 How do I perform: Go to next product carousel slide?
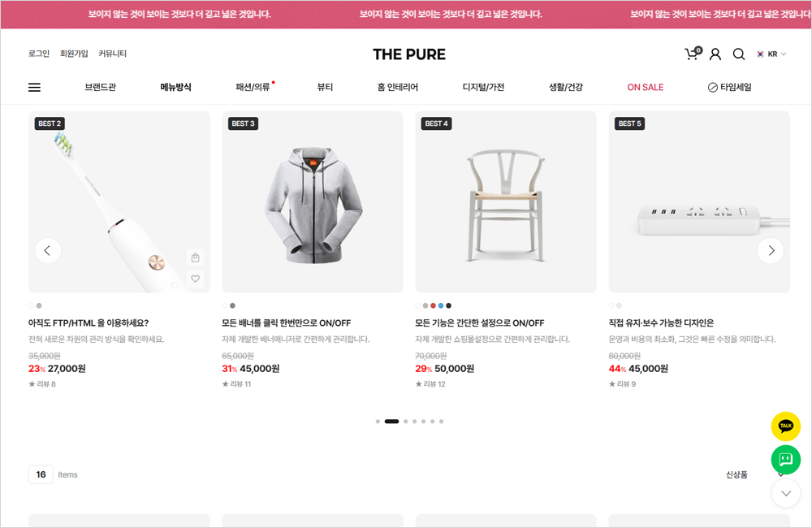point(770,250)
